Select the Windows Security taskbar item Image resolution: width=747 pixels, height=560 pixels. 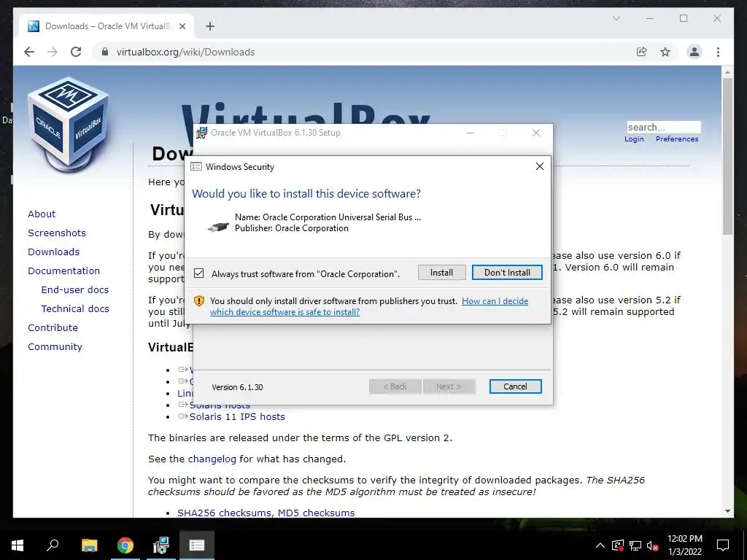(197, 545)
